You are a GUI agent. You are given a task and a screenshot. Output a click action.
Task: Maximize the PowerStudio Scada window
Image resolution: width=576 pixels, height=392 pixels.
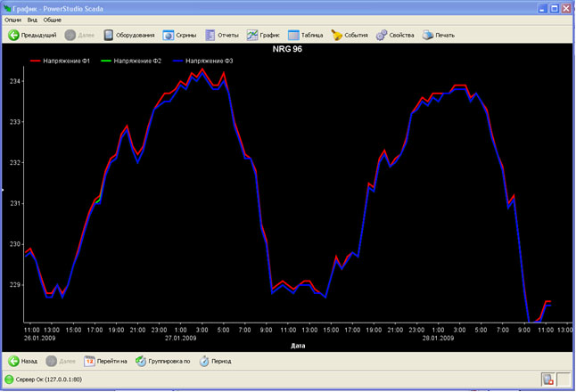tap(555, 8)
